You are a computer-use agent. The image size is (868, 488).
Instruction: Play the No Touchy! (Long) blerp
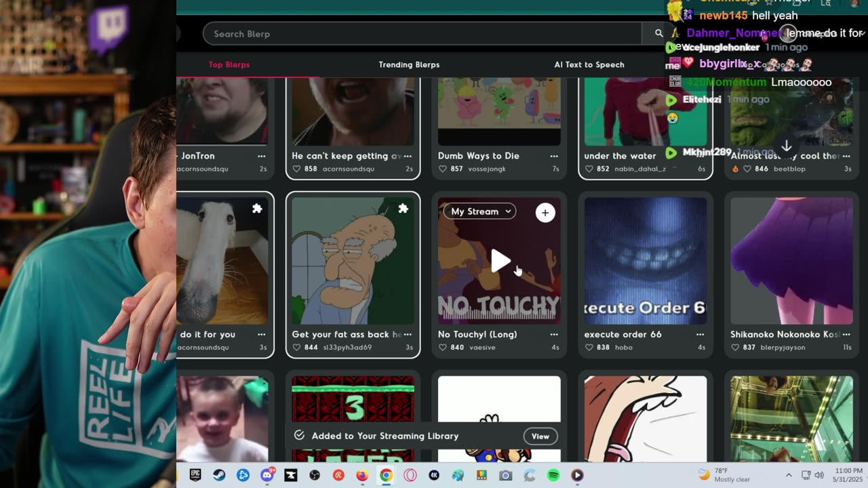(500, 261)
